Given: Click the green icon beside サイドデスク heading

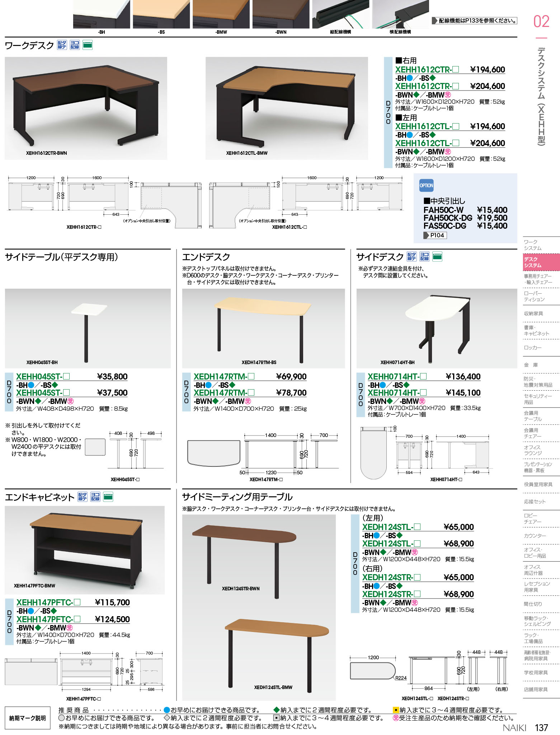Looking at the screenshot, I should (x=437, y=256).
